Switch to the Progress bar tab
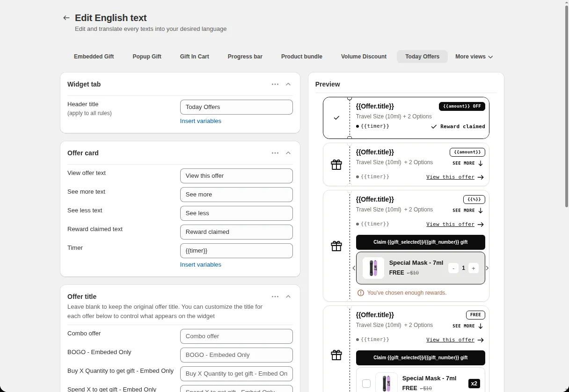 (x=245, y=57)
